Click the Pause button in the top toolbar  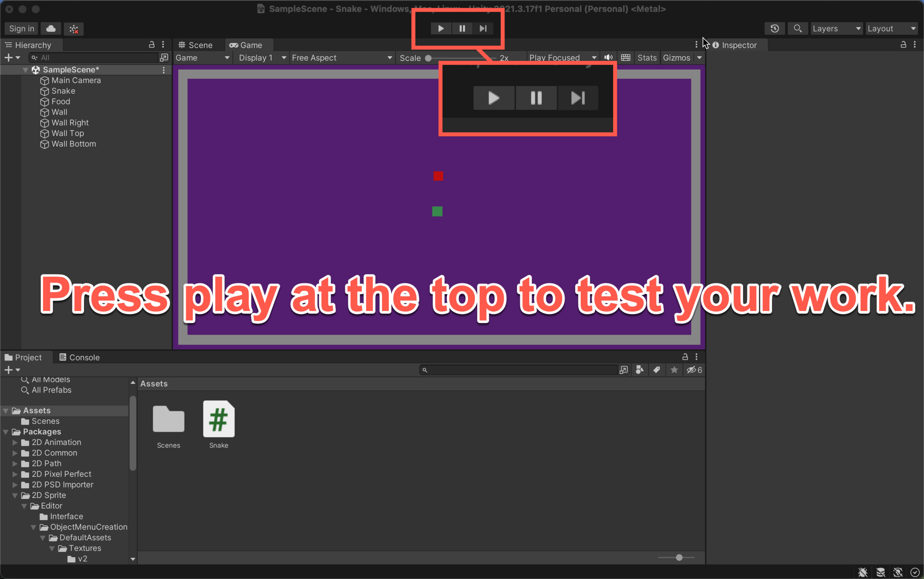tap(462, 28)
